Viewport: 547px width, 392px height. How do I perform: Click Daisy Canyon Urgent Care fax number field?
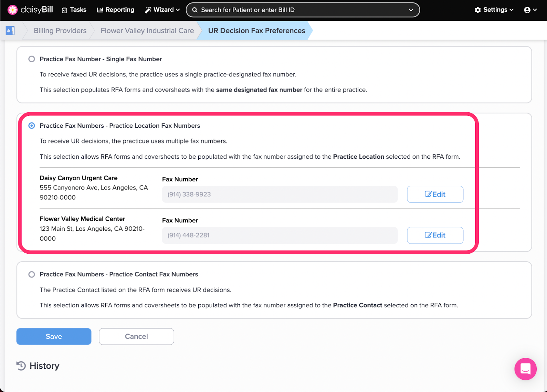[280, 194]
